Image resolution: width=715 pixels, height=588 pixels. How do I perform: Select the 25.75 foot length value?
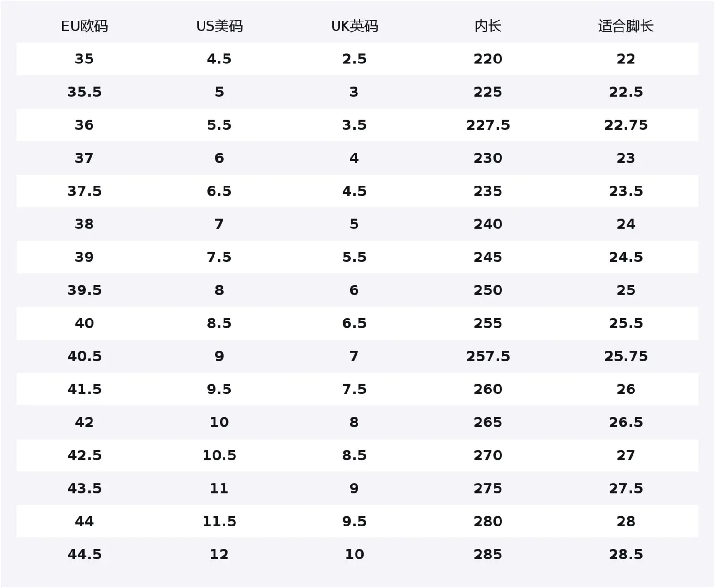(625, 356)
